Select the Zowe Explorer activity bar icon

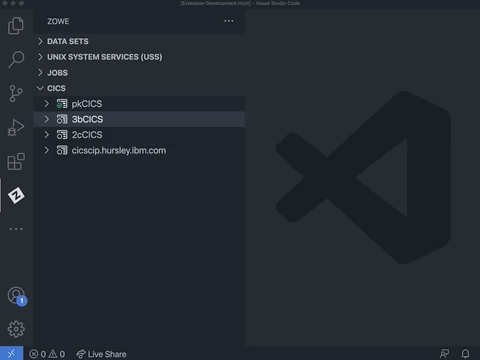click(x=16, y=195)
